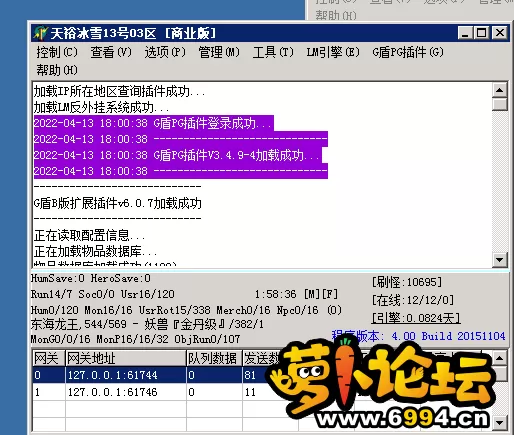Click log line G盾PG插件登录成功
The width and height of the screenshot is (514, 435).
[153, 123]
